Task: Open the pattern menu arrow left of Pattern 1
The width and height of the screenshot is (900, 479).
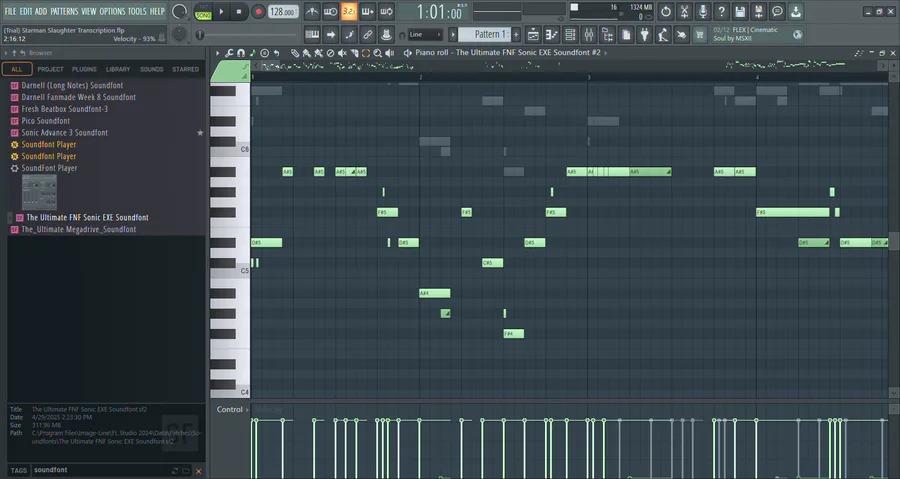Action: [453, 35]
